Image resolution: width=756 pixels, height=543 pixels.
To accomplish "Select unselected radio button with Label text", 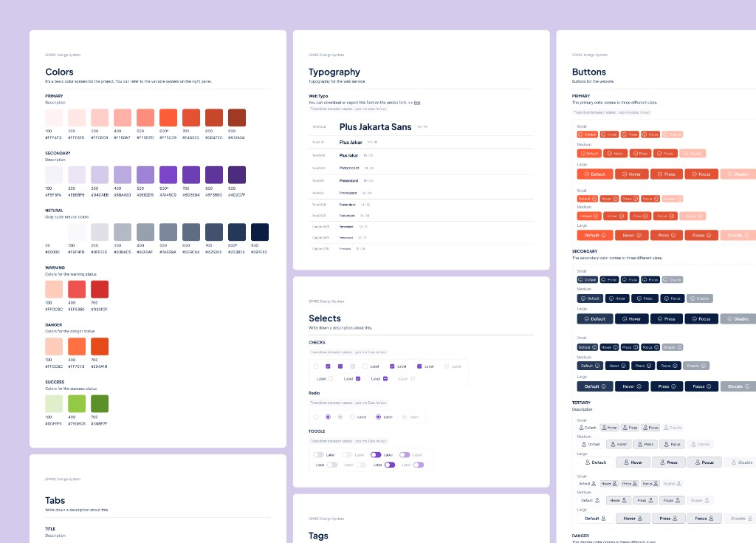I will coord(352,417).
